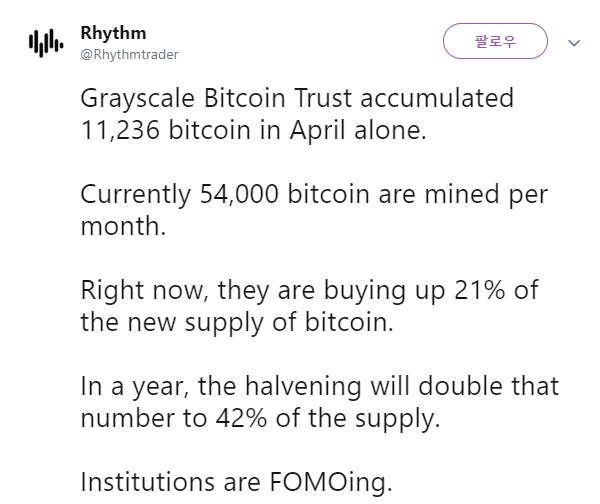600x504 pixels.
Task: Click the '42%' value in the tweet
Action: (x=241, y=418)
